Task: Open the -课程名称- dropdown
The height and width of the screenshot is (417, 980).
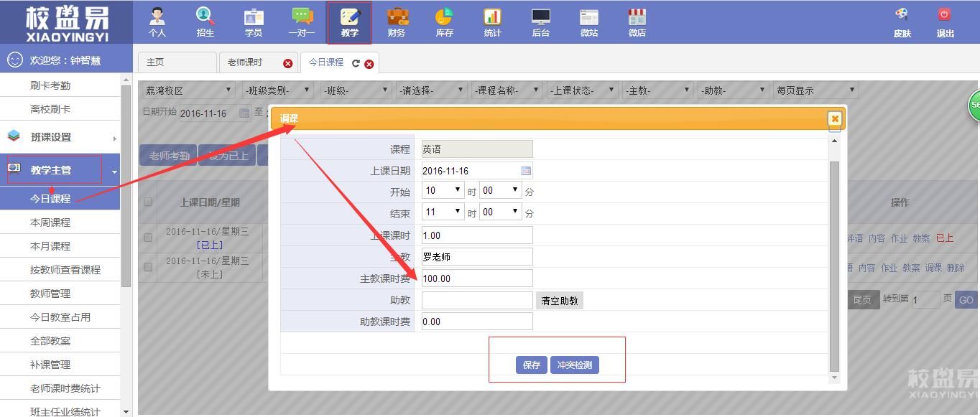Action: pyautogui.click(x=506, y=90)
